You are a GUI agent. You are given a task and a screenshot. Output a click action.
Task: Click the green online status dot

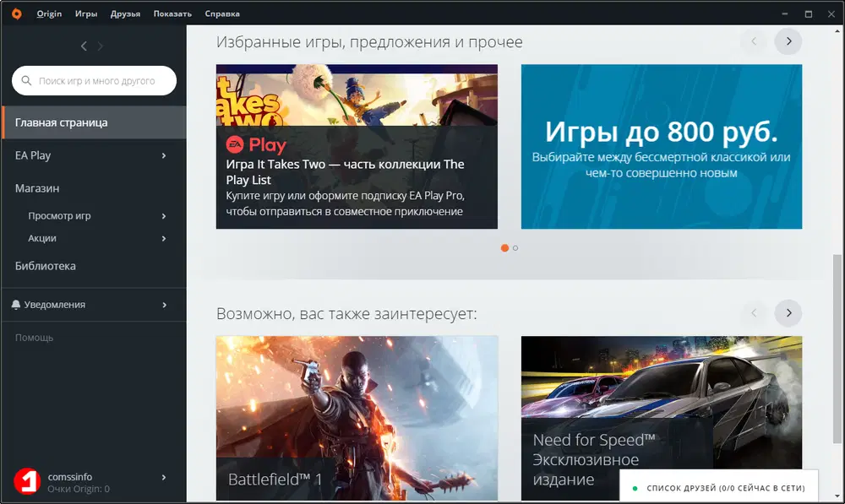point(635,489)
